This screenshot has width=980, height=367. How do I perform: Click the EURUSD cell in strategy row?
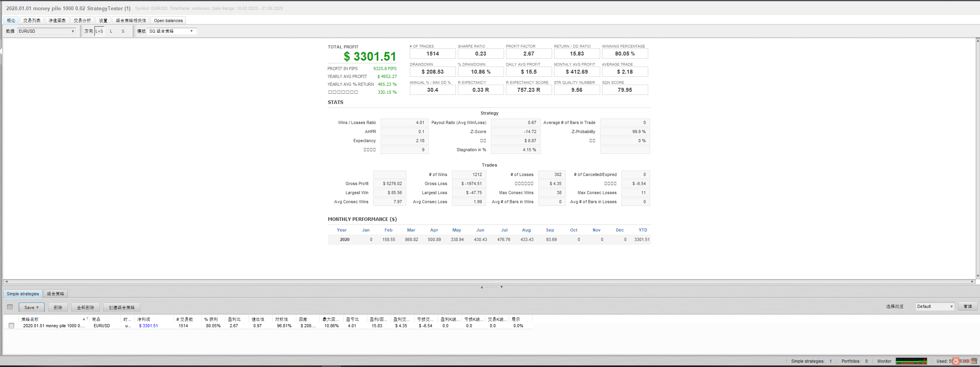(x=102, y=326)
